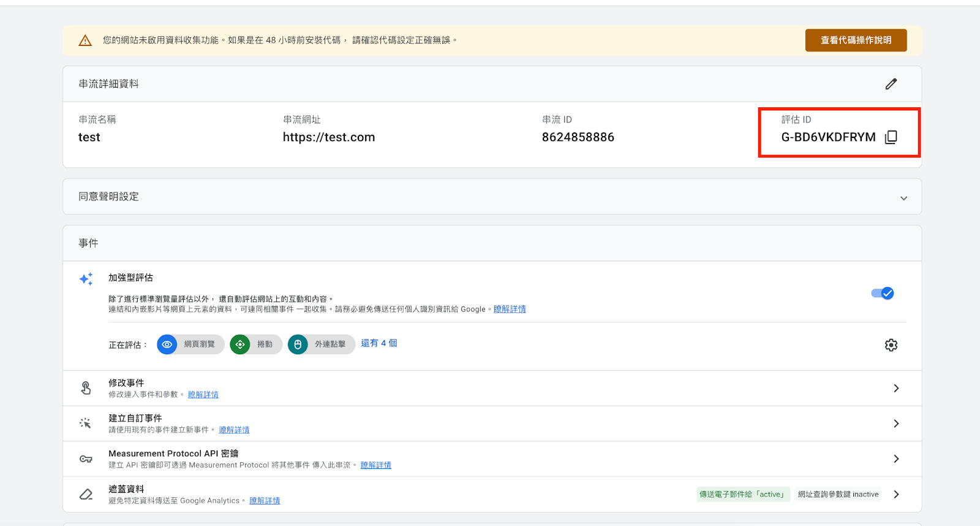The height and width of the screenshot is (526, 980).
Task: Click the enhanced measurement sparkle icon
Action: click(x=86, y=279)
